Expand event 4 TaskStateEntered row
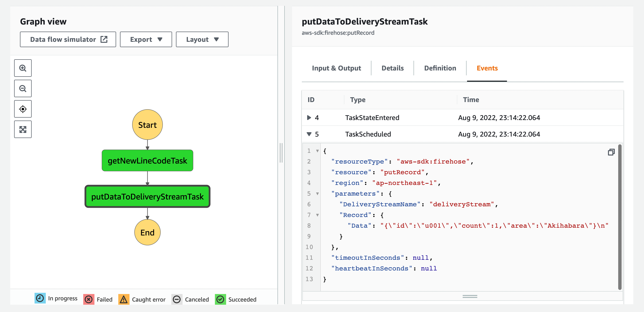This screenshot has width=644, height=312. (309, 118)
